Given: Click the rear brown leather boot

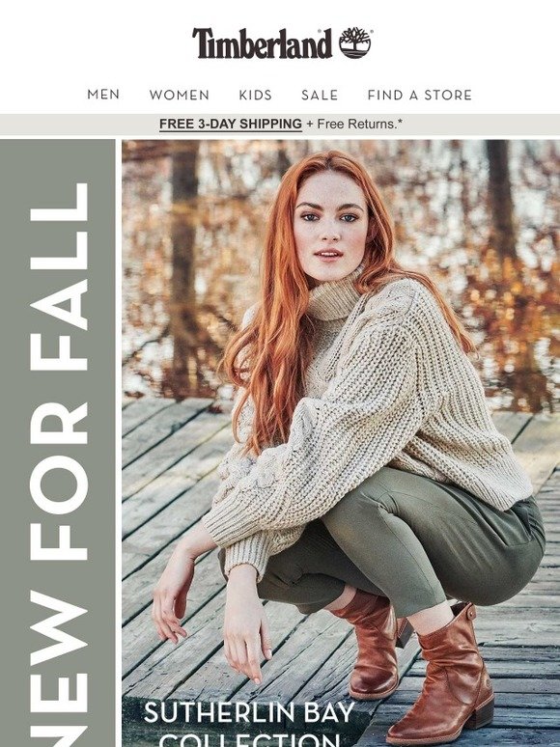Looking at the screenshot, I should point(372,646).
